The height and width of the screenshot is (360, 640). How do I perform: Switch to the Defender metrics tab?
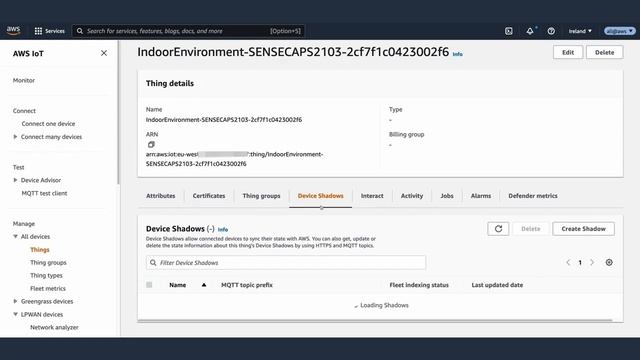pos(533,196)
